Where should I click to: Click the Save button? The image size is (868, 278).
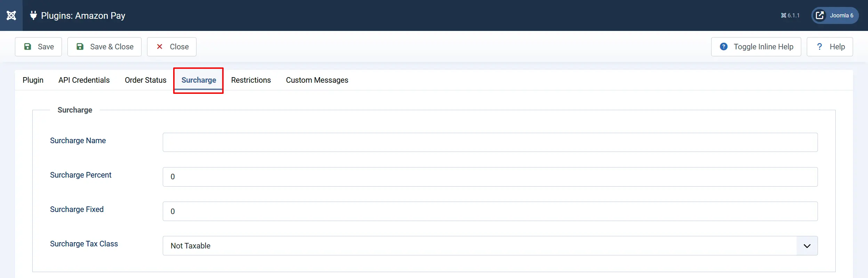click(38, 47)
